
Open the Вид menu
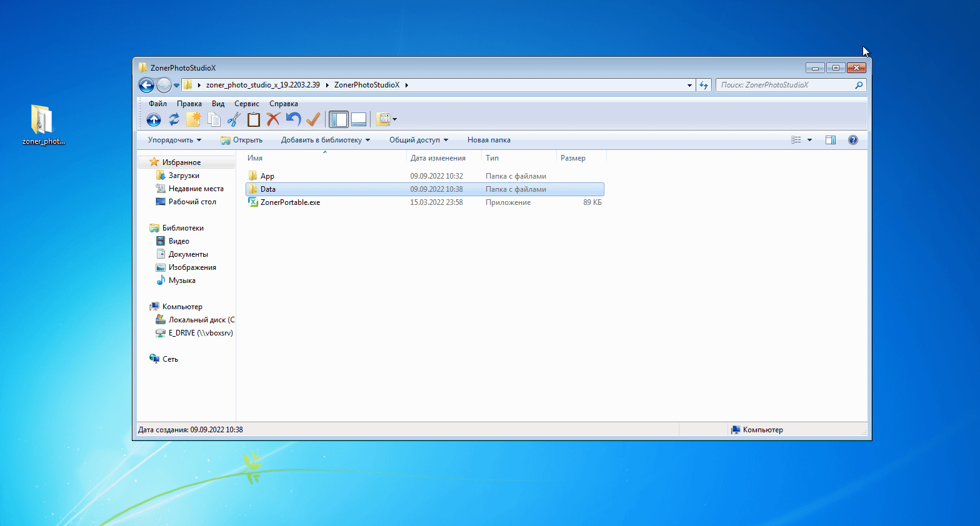point(218,104)
